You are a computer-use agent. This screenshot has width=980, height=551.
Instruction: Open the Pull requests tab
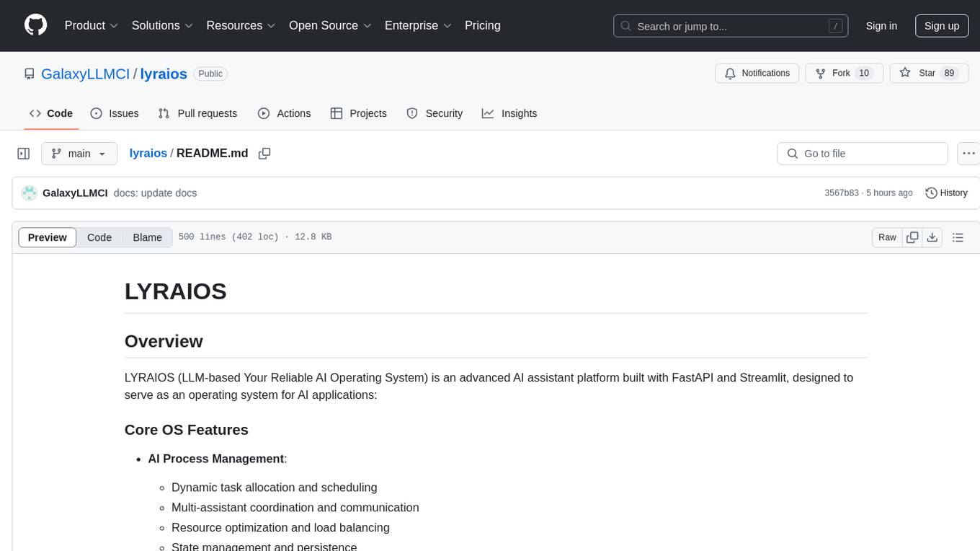[197, 113]
